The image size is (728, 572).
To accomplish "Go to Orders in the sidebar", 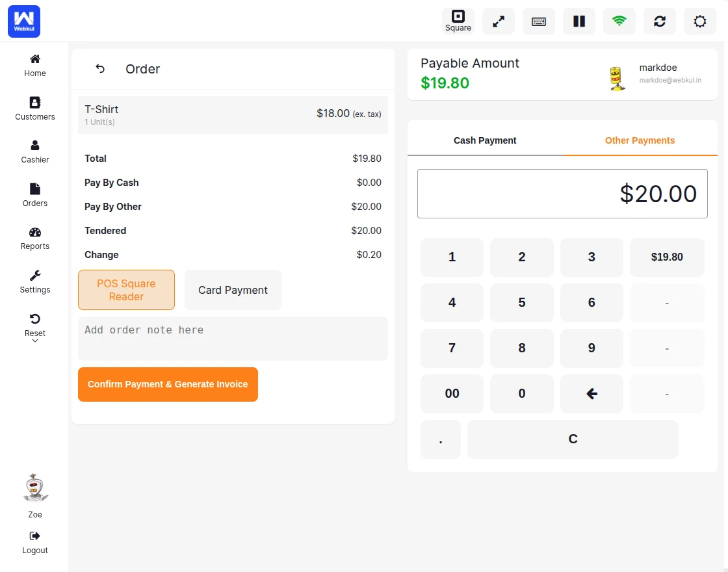I will (x=34, y=195).
